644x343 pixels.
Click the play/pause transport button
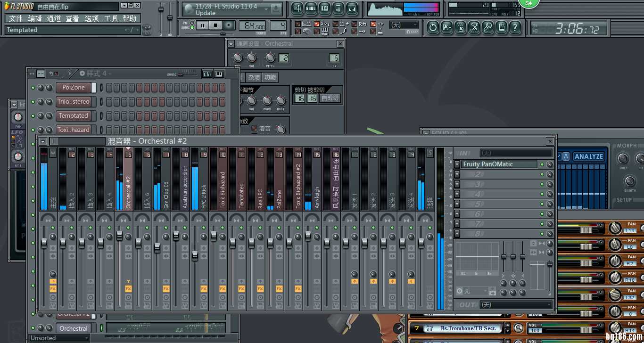click(x=203, y=25)
